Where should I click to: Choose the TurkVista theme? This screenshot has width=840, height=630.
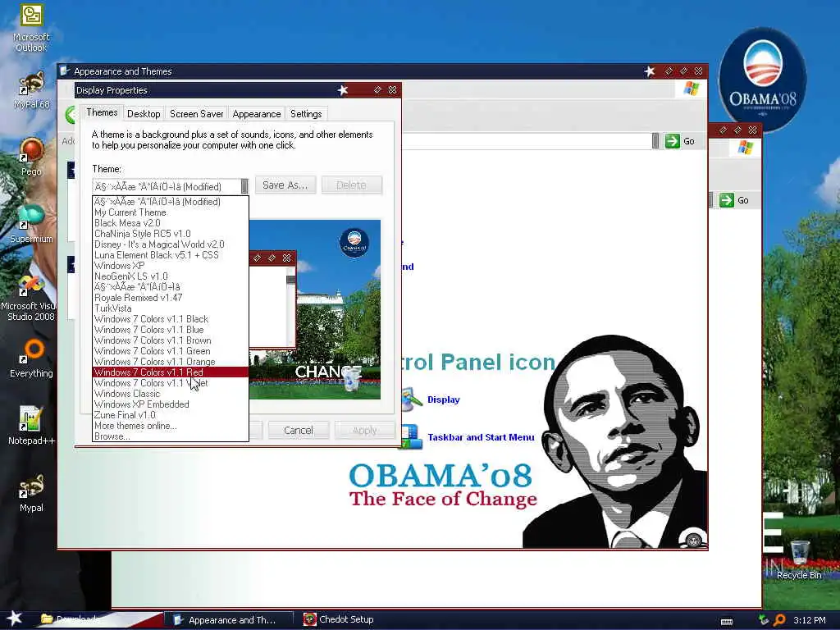pyautogui.click(x=171, y=308)
